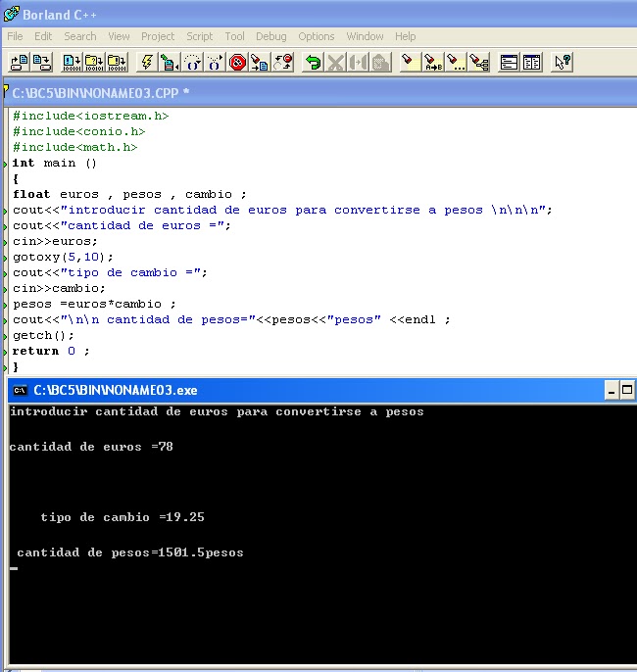Click the 'getch();' code line
The width and height of the screenshot is (637, 672).
click(43, 336)
